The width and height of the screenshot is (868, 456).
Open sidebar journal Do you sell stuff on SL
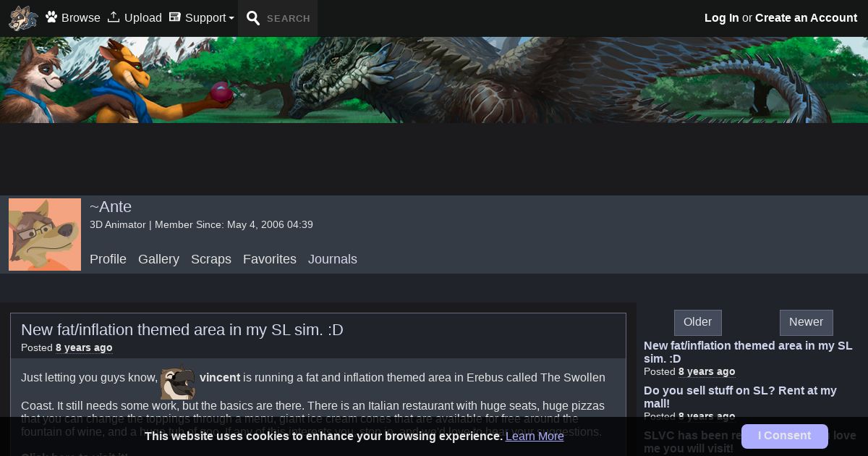740,397
